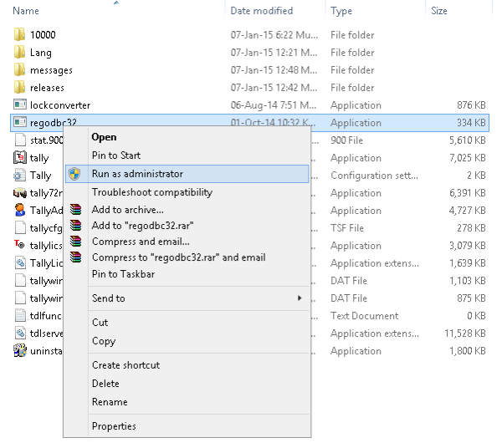Click WinRAR icon beside Compress and email
This screenshot has height=448, width=502.
[x=75, y=242]
